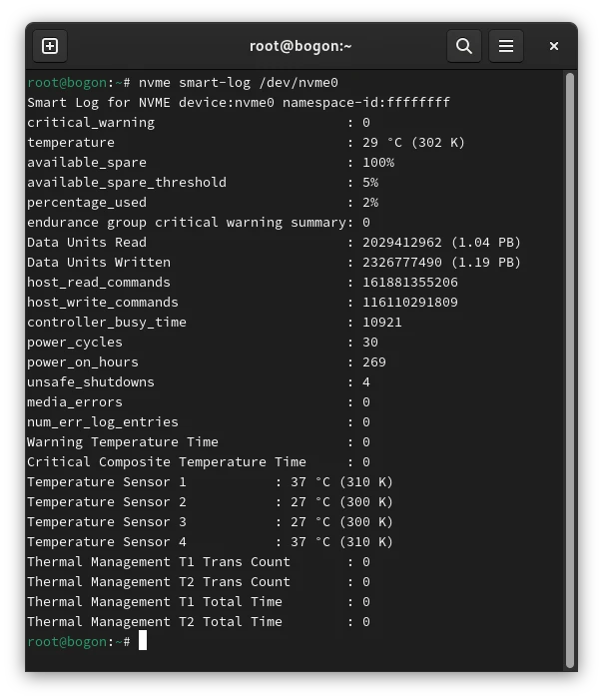Image resolution: width=603 pixels, height=700 pixels.
Task: Click the percentage_used label
Action: tap(87, 203)
